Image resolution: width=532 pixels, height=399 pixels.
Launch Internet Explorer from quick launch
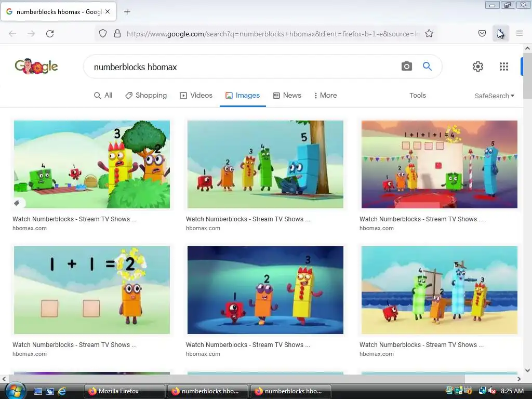[62, 391]
